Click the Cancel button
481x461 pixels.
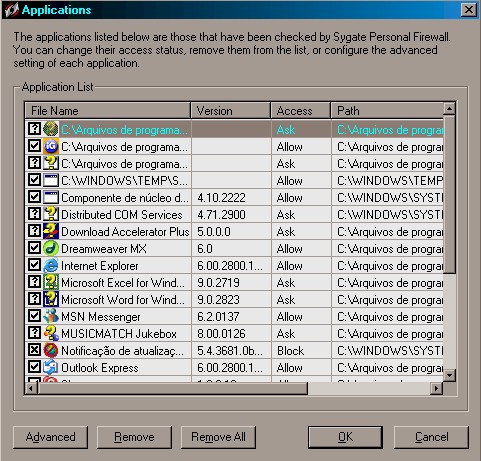[x=431, y=437]
